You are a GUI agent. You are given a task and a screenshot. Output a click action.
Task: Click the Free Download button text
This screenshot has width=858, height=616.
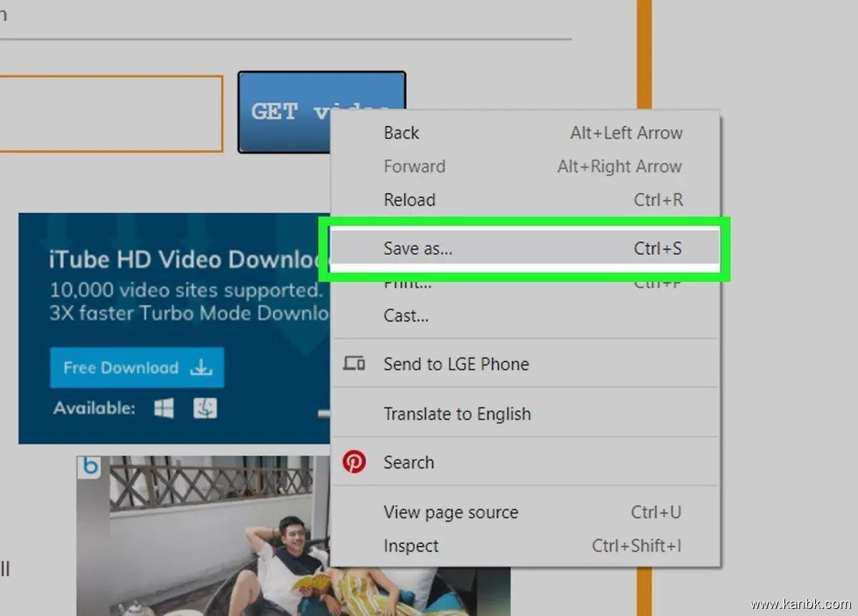[x=121, y=368]
